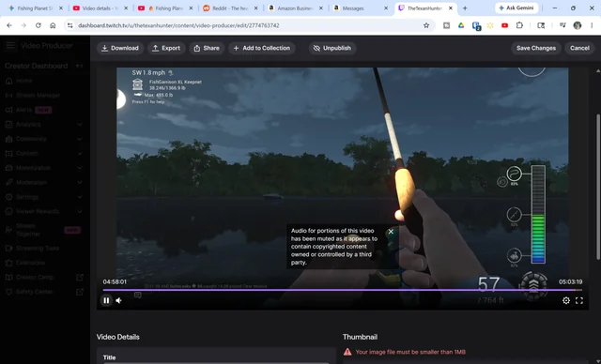The height and width of the screenshot is (364, 601).
Task: Seek on the purple video progress bar
Action: click(342, 290)
